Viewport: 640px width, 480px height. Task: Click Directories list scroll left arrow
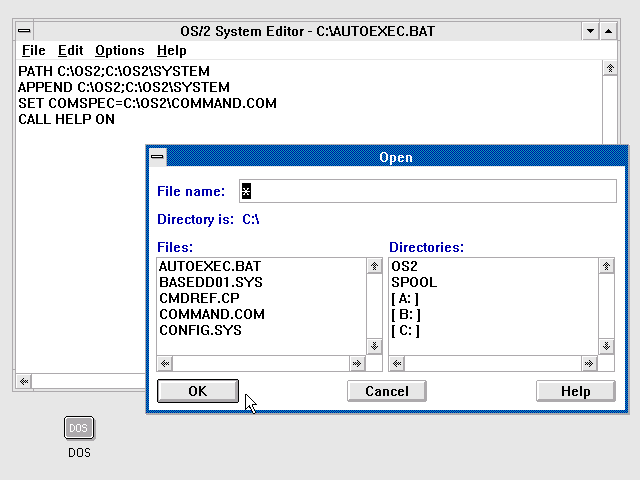point(397,363)
